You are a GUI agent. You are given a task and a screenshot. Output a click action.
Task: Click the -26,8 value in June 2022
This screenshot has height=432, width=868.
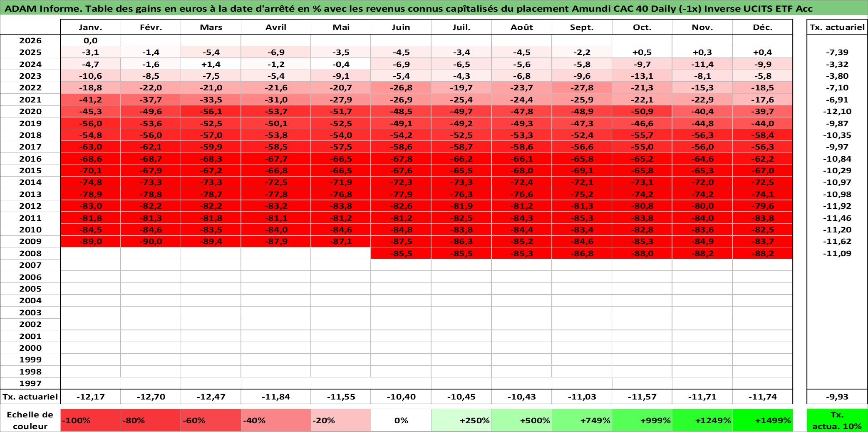coord(401,87)
